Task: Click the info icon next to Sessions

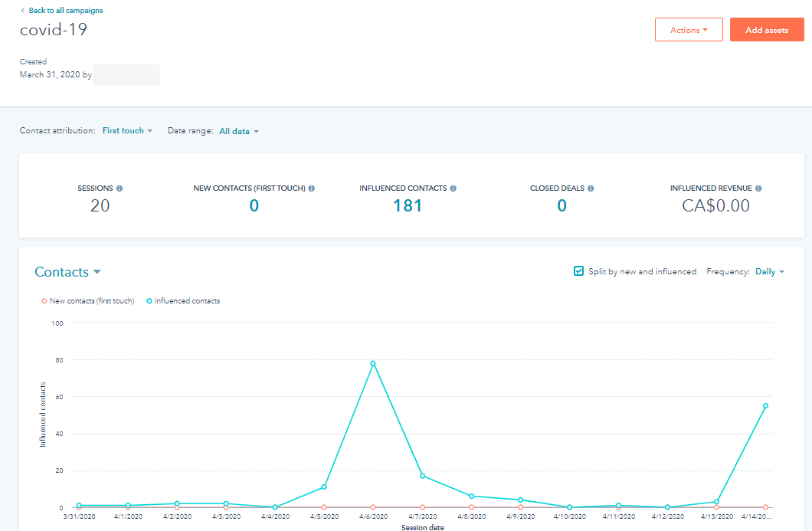Action: tap(120, 188)
